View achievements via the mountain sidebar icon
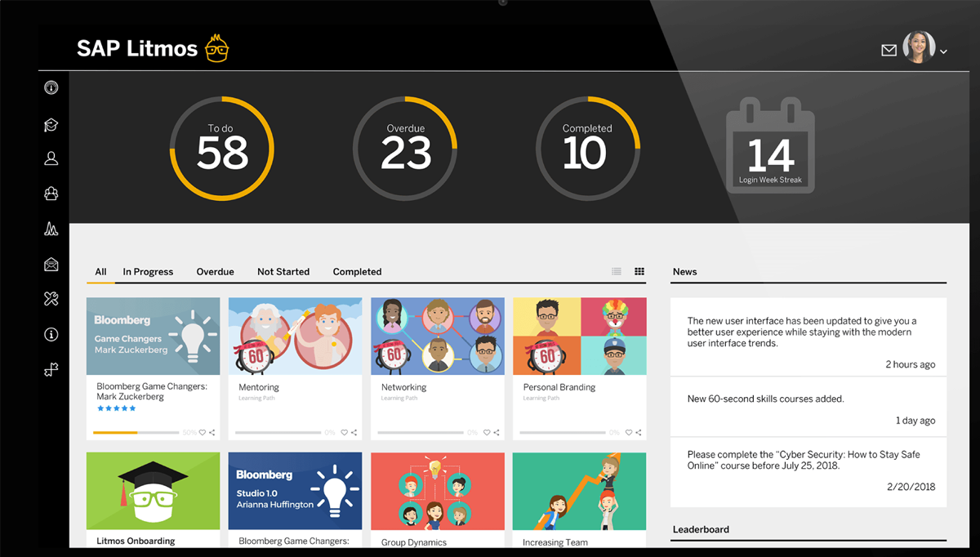Image resolution: width=980 pixels, height=557 pixels. pyautogui.click(x=51, y=229)
